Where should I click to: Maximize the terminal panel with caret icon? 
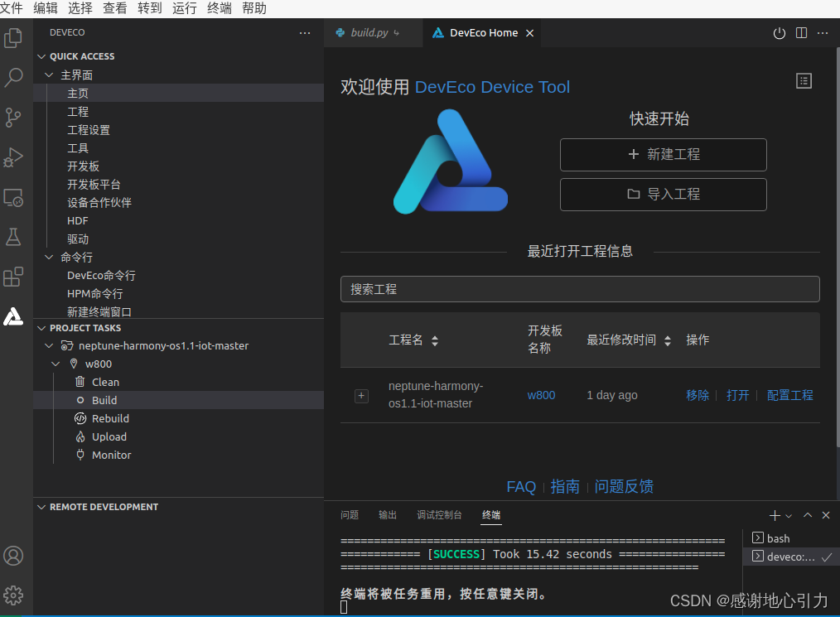(808, 515)
